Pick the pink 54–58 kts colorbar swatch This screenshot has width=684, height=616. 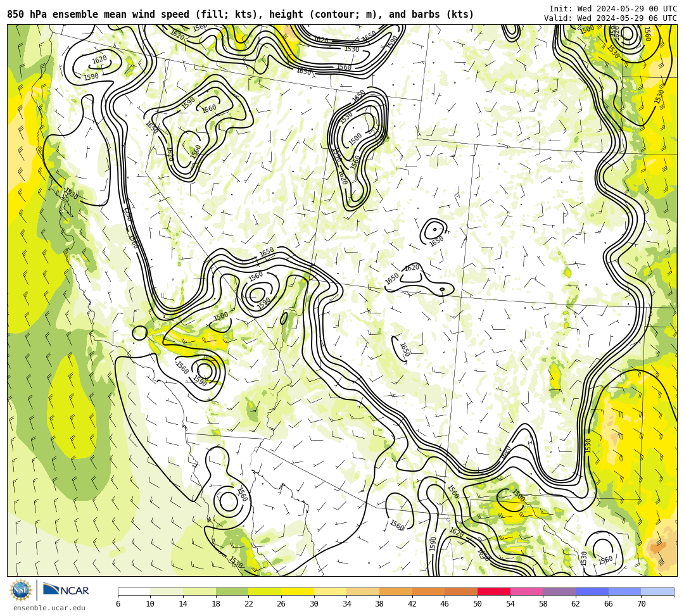[526, 591]
